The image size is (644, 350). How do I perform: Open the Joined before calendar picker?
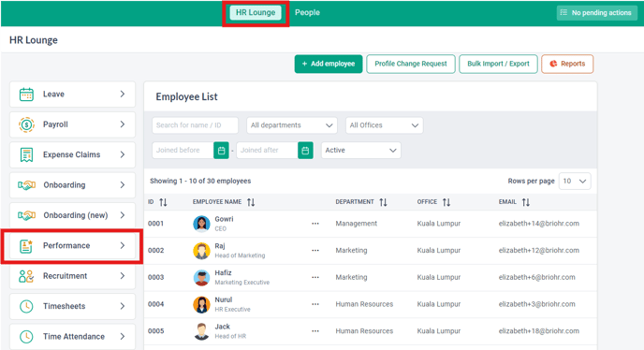coord(221,151)
